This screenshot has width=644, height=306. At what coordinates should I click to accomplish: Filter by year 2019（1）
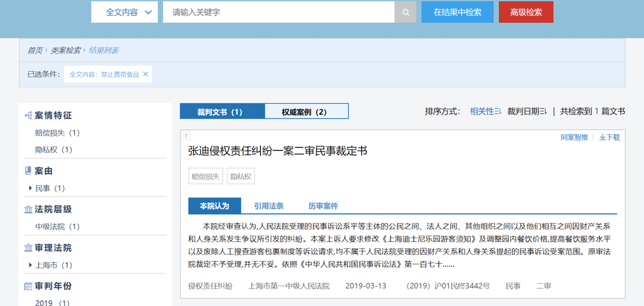tap(53, 303)
